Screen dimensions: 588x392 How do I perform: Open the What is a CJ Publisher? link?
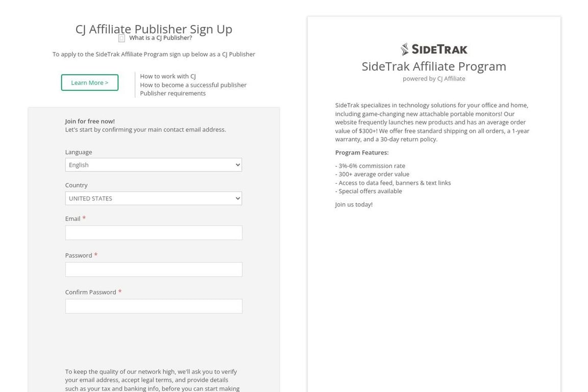click(x=160, y=38)
